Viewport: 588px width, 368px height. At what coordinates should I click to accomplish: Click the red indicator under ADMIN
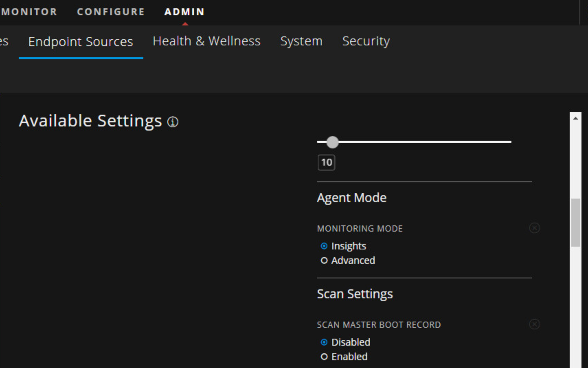pyautogui.click(x=185, y=24)
